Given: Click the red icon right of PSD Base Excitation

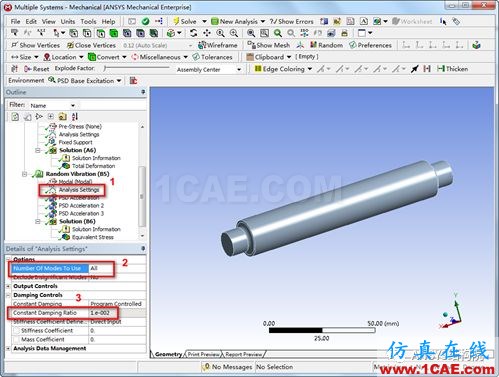Looking at the screenshot, I should click(x=133, y=80).
